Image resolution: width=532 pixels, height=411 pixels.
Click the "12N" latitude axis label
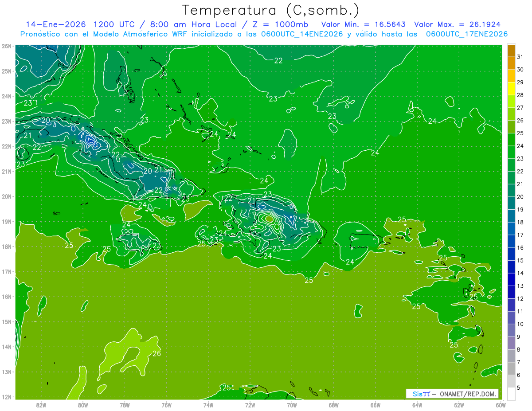[x=6, y=397]
